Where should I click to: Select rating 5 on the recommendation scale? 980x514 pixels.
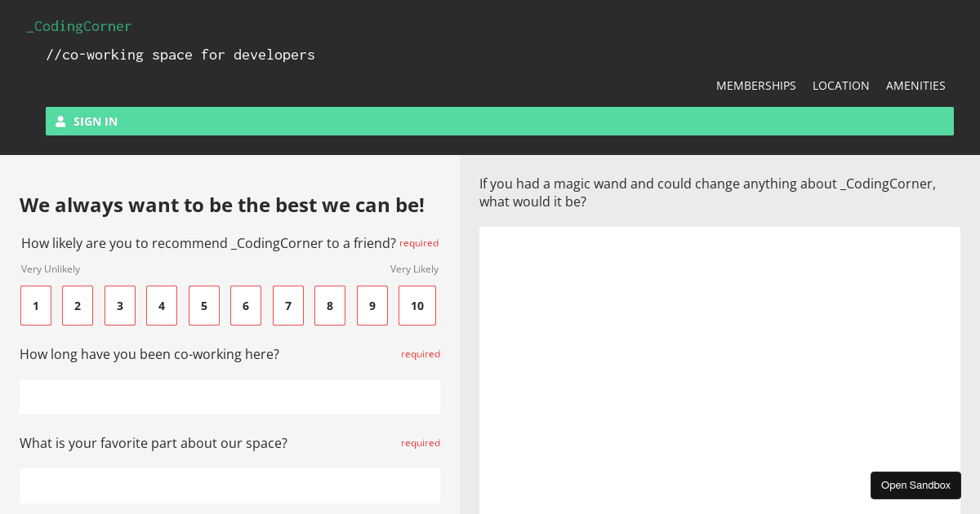[x=203, y=305]
